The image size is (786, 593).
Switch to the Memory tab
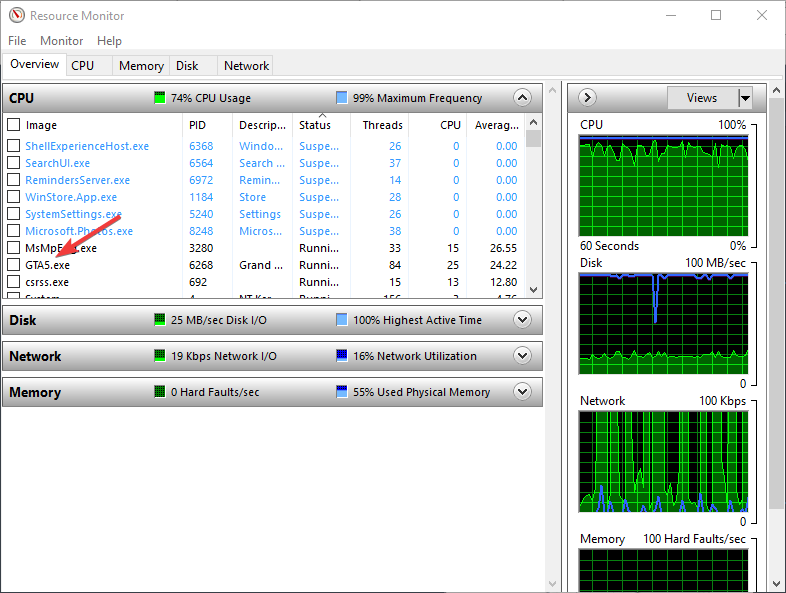pyautogui.click(x=141, y=66)
